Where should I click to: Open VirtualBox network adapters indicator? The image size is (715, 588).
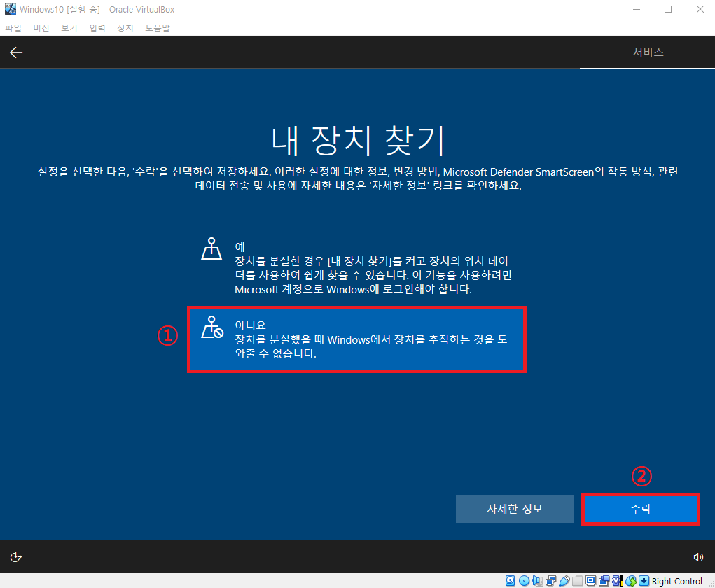pos(551,581)
